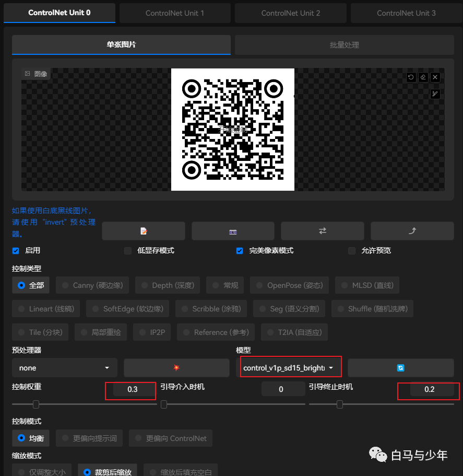Select the OpenPose (姿态) control type
The image size is (463, 476).
[x=289, y=285]
